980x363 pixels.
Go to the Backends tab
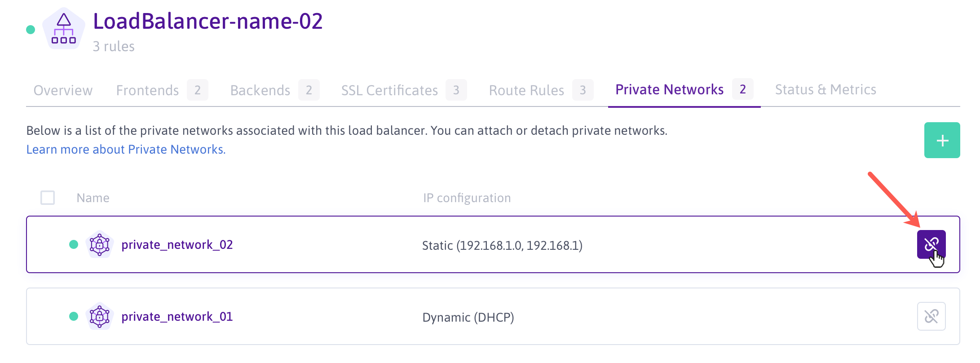pyautogui.click(x=260, y=90)
